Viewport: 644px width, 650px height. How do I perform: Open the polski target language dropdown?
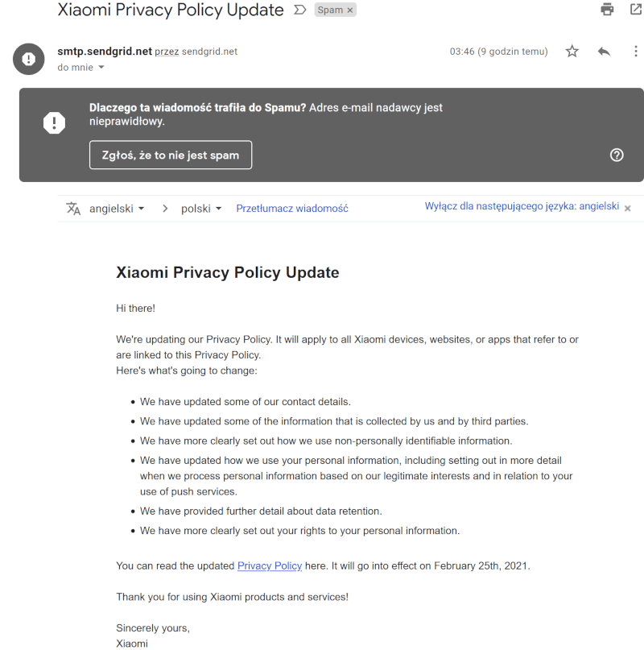coord(200,208)
